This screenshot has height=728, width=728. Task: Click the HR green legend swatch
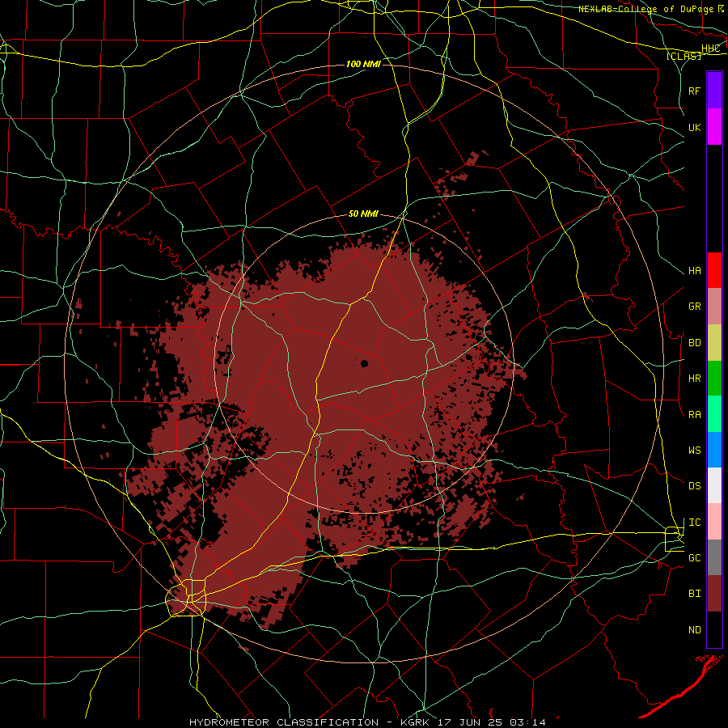(x=714, y=379)
